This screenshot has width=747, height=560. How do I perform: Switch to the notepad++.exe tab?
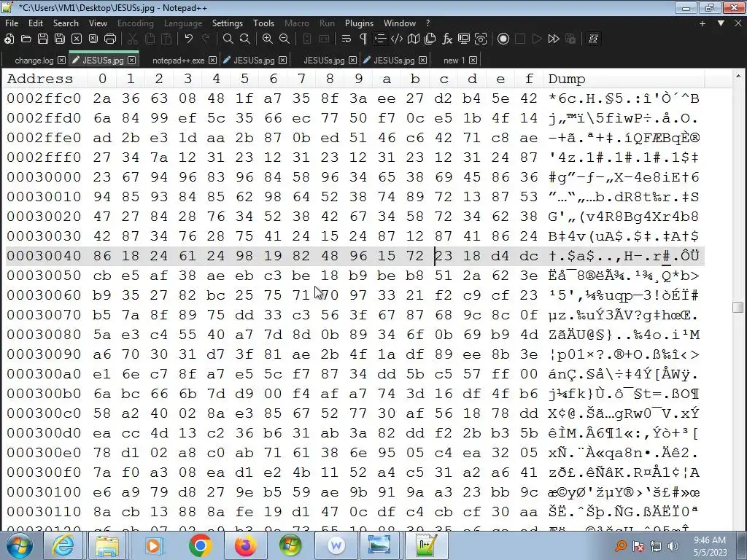click(178, 61)
